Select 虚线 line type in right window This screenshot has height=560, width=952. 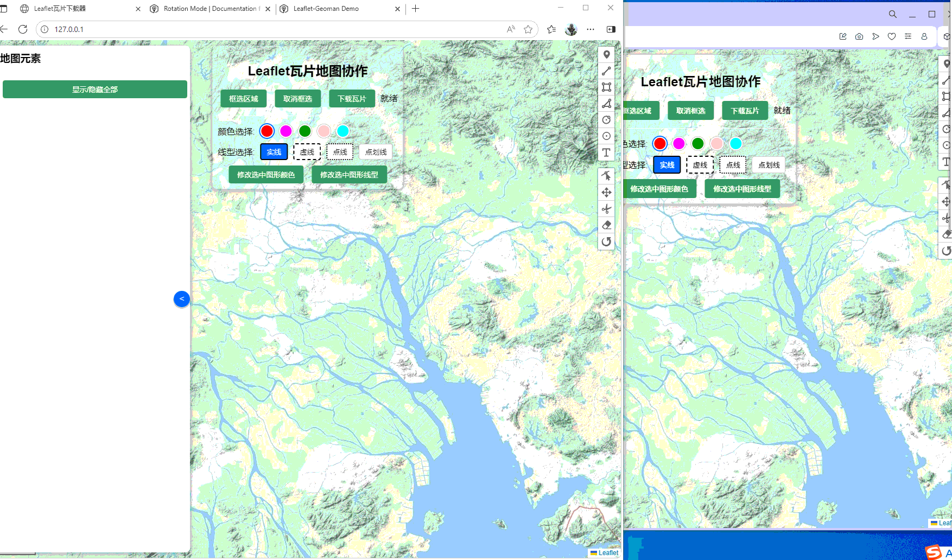(x=700, y=165)
